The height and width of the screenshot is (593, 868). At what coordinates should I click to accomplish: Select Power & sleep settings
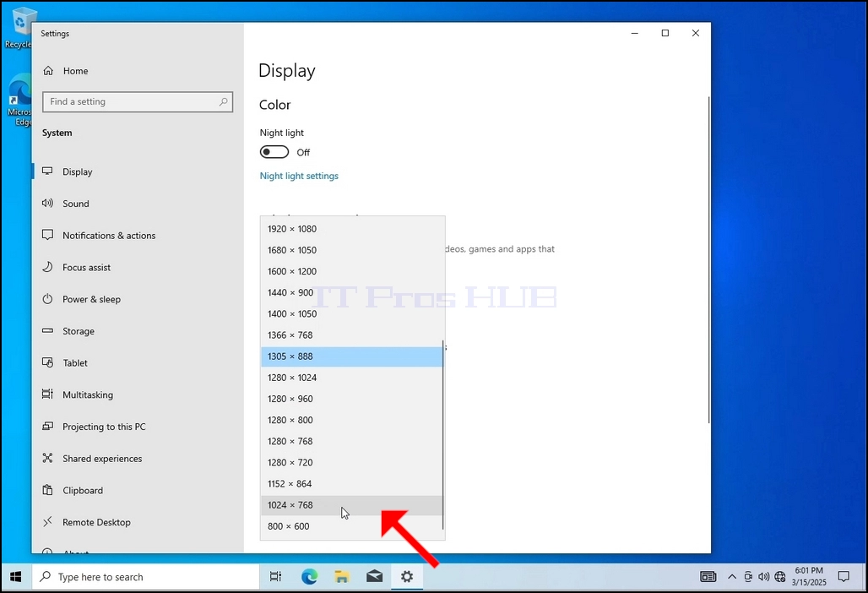coord(91,300)
